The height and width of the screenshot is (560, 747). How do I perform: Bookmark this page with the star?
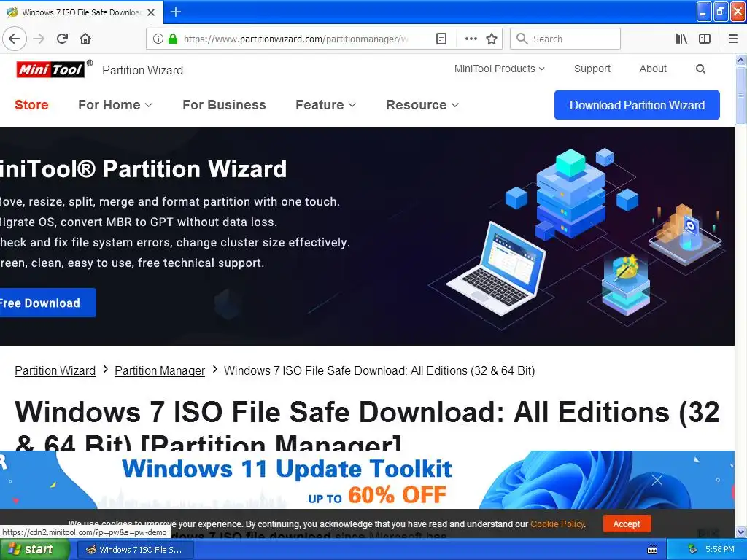coord(492,39)
